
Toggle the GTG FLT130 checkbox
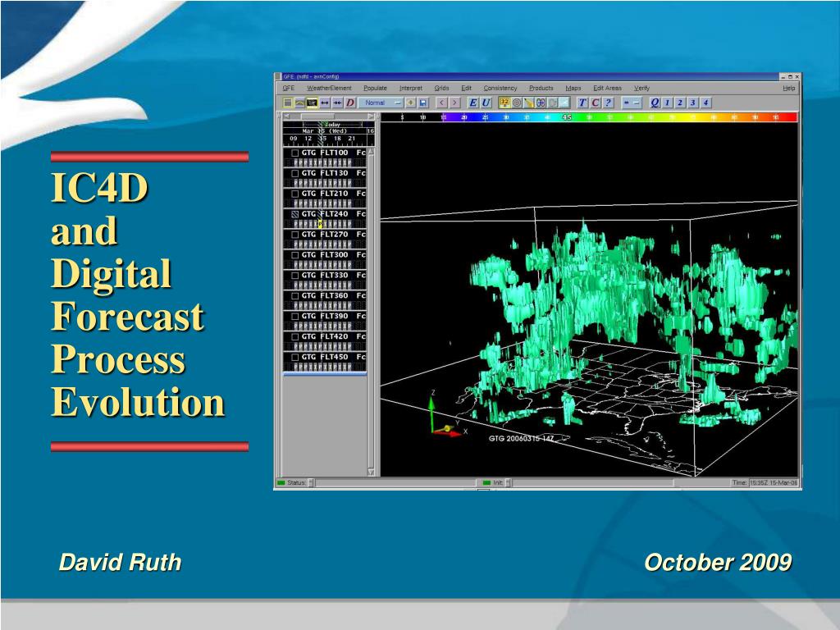tap(294, 174)
